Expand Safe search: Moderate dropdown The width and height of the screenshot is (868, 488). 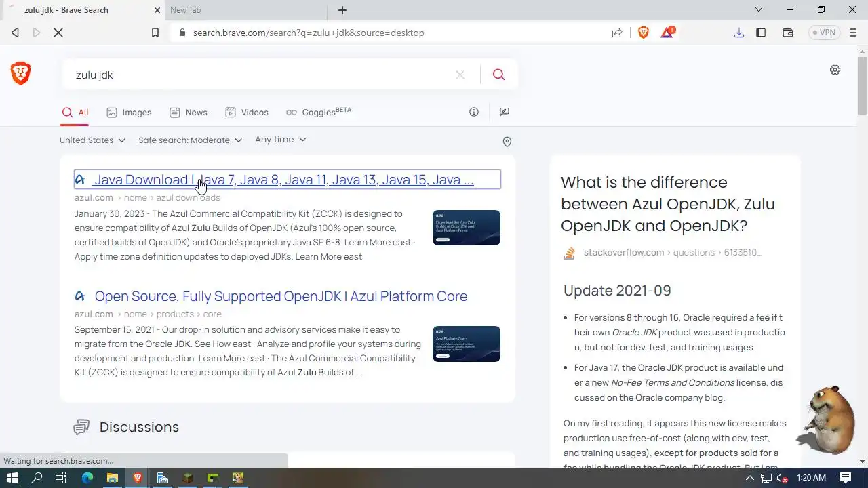point(190,140)
